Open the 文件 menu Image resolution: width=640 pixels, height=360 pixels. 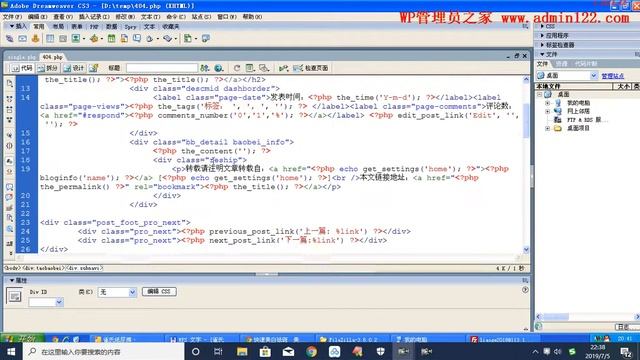[12, 17]
